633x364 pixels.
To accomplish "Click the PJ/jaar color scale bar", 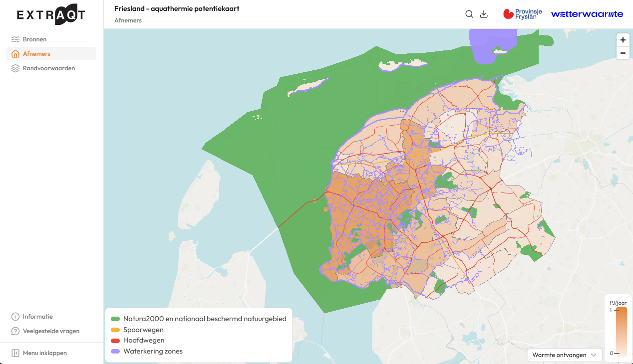I will pyautogui.click(x=621, y=331).
